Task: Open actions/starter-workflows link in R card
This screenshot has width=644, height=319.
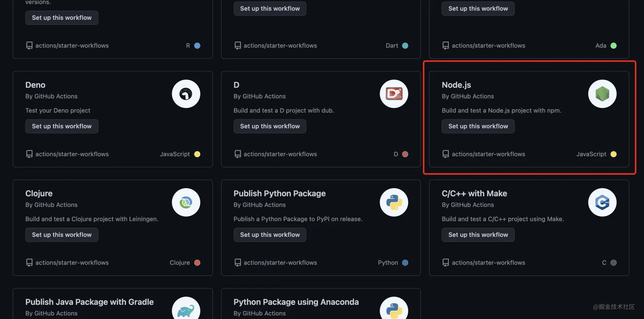Action: pos(72,46)
